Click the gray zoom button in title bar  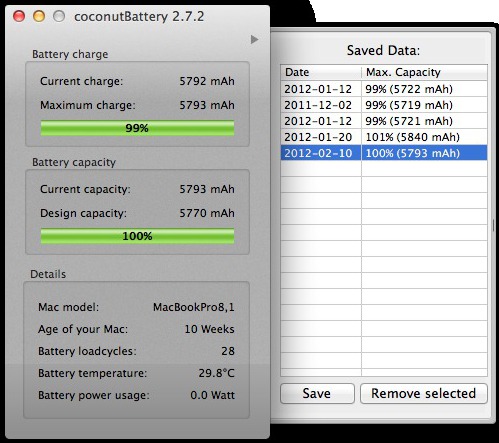tap(59, 16)
